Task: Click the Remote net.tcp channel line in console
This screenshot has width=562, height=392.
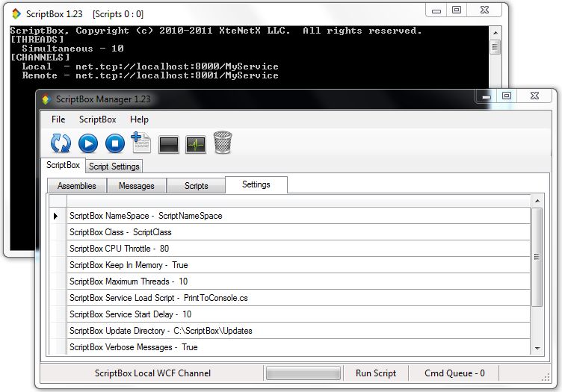Action: tap(150, 75)
